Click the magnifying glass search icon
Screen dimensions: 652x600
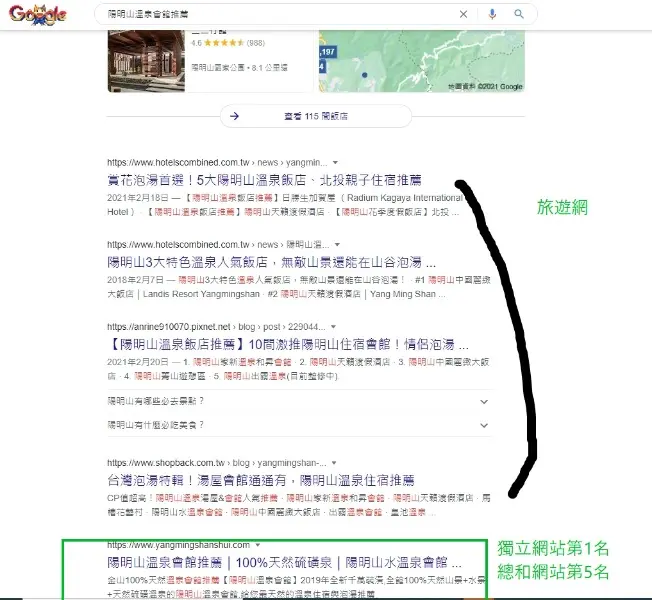tap(519, 14)
